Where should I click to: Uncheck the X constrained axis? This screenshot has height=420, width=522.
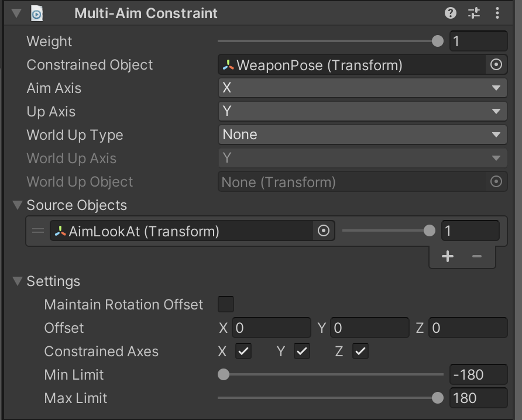pyautogui.click(x=243, y=351)
